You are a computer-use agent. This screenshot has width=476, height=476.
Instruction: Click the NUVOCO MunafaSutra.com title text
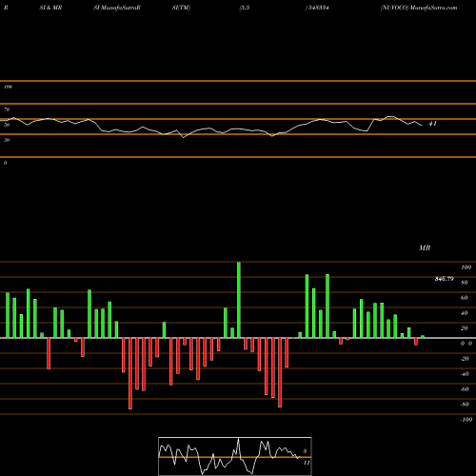[419, 8]
